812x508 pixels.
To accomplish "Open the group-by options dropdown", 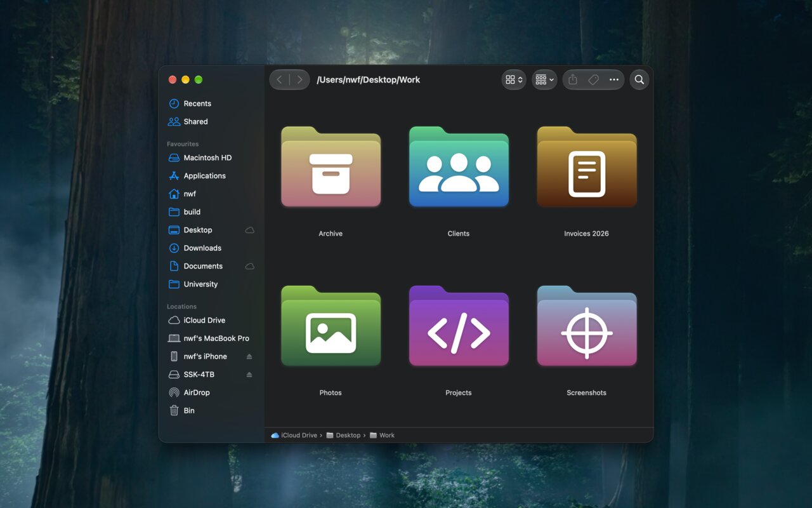I will [x=544, y=80].
